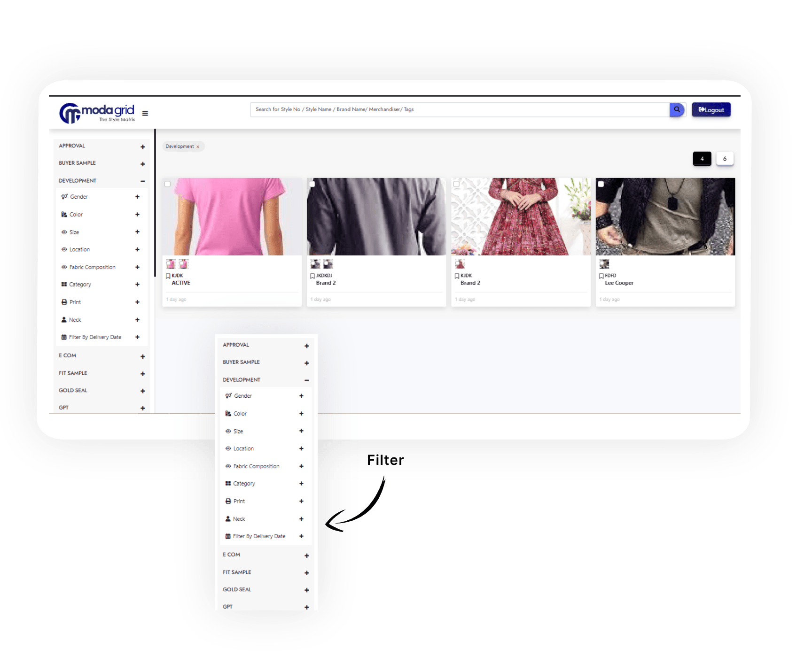This screenshot has width=812, height=656.
Task: Click the Category grid icon
Action: pos(64,284)
